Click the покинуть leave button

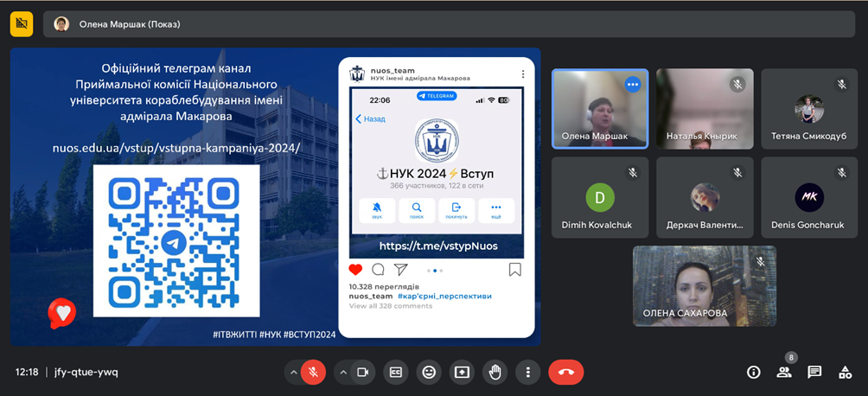point(456,210)
